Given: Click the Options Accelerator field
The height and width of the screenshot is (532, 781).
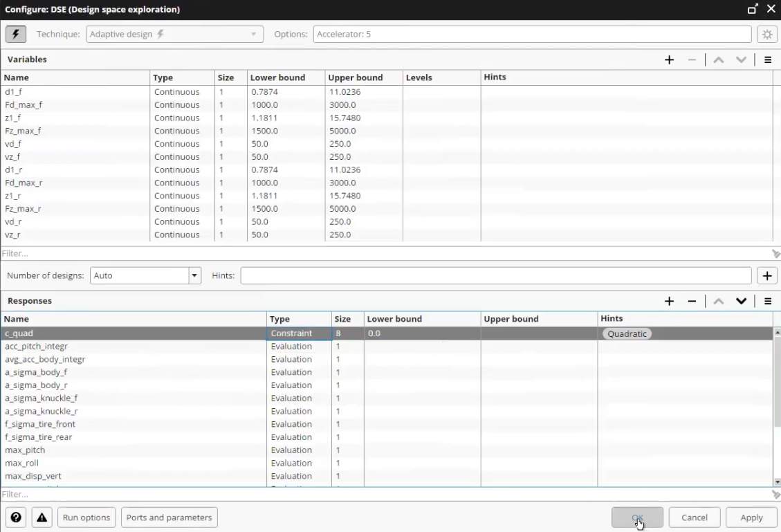Looking at the screenshot, I should pos(532,34).
